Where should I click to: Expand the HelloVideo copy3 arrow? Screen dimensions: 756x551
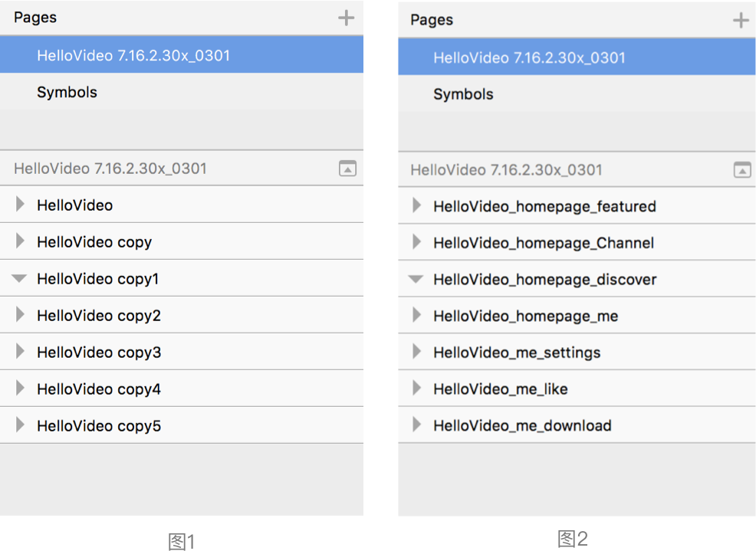[x=20, y=353]
